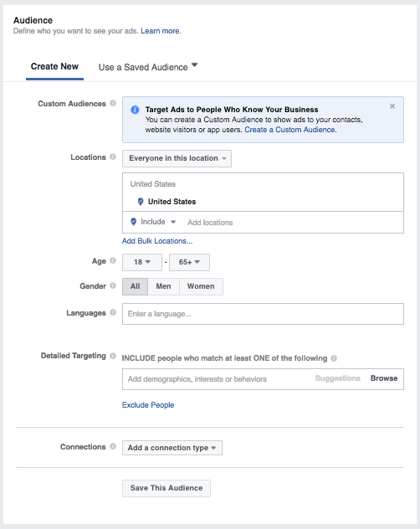Click the Enter a language input field
The image size is (420, 529).
pyautogui.click(x=263, y=314)
